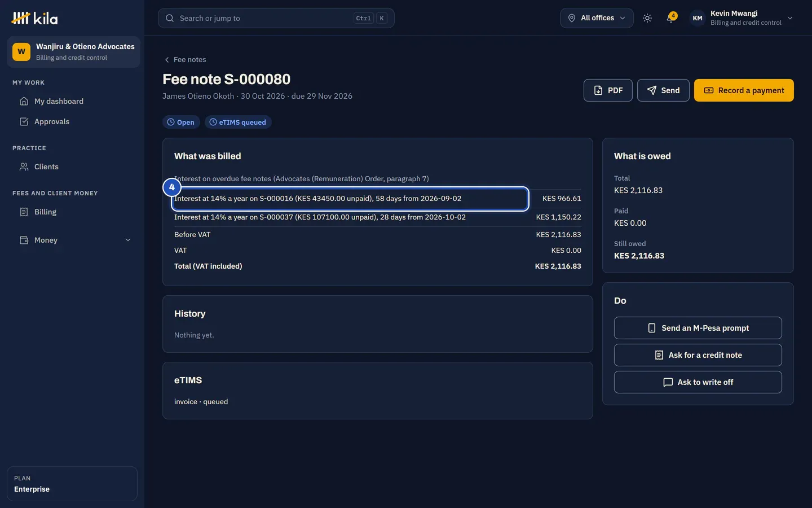The image size is (812, 508).
Task: Select the S-000037 interest line
Action: coord(320,217)
